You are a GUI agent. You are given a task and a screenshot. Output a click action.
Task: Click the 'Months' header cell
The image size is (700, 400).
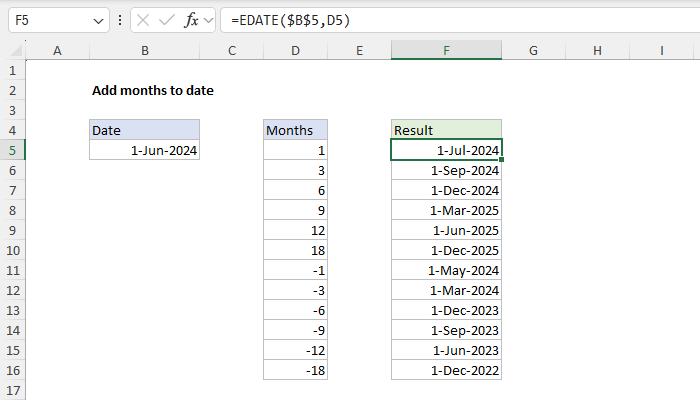[296, 130]
